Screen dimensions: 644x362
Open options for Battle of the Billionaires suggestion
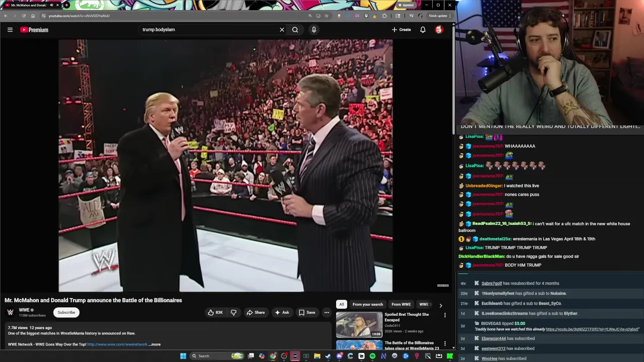pyautogui.click(x=445, y=344)
